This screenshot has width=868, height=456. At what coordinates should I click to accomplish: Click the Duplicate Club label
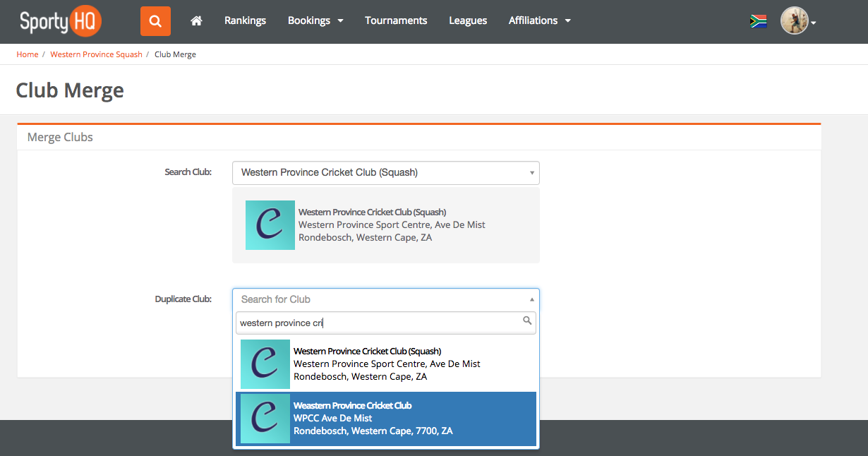point(183,299)
